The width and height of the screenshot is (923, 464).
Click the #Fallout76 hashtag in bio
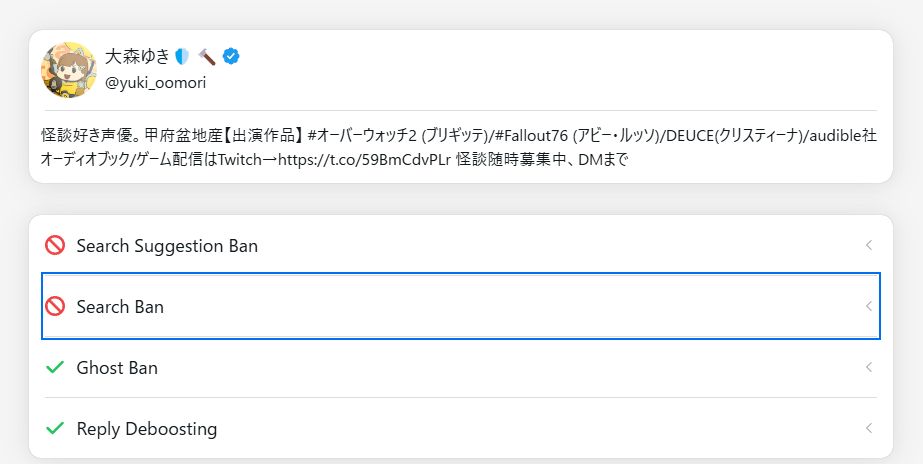pyautogui.click(x=534, y=135)
